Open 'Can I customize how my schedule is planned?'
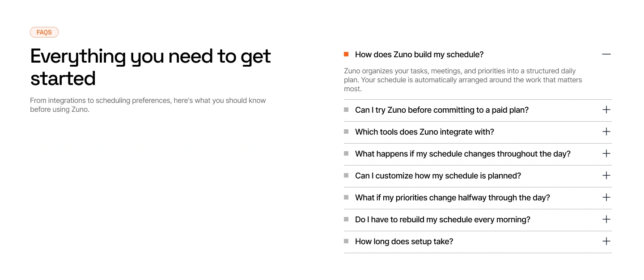 (478, 176)
